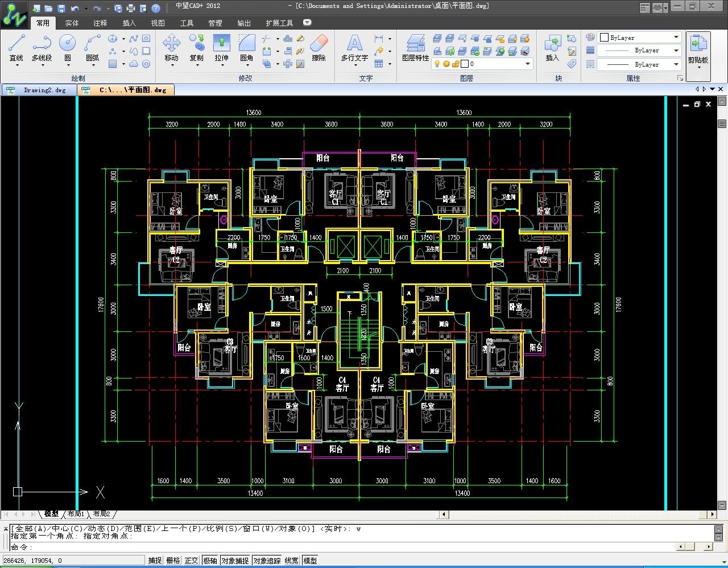Toggle 栅格 grid display in status bar

click(173, 561)
